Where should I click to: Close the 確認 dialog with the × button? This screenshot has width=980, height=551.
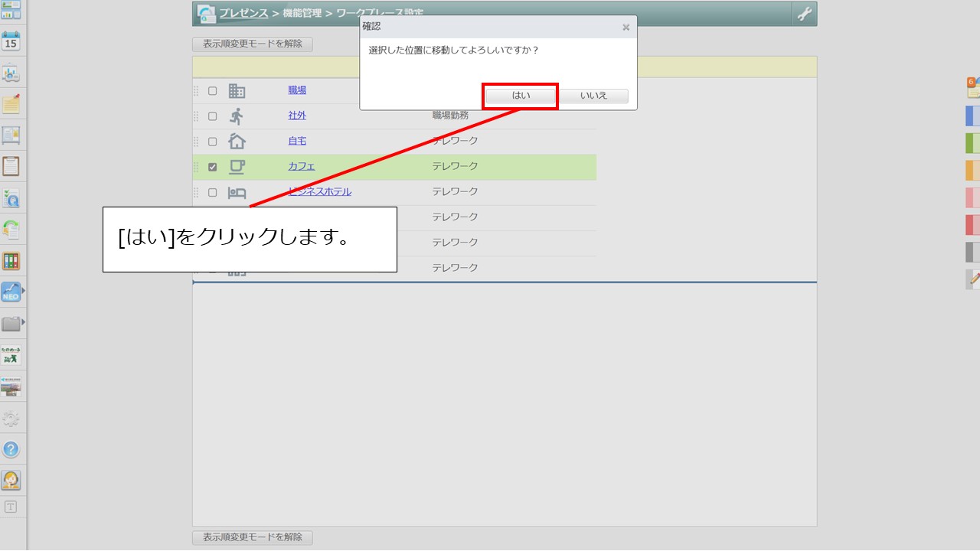click(626, 27)
